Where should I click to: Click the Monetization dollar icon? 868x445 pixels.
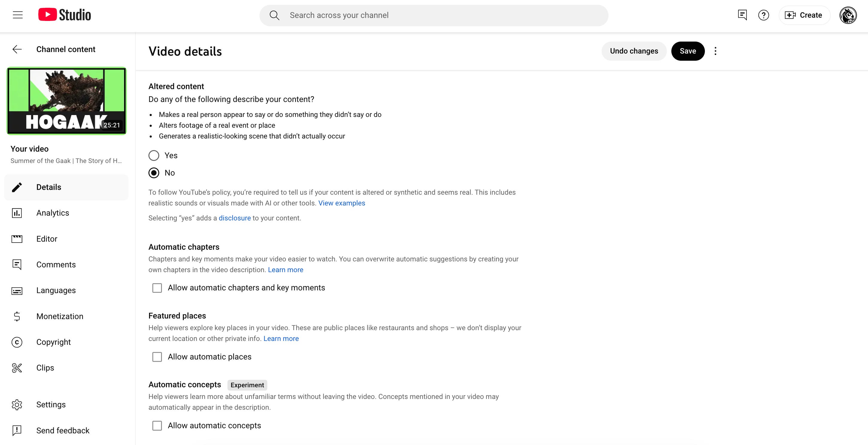pos(17,316)
